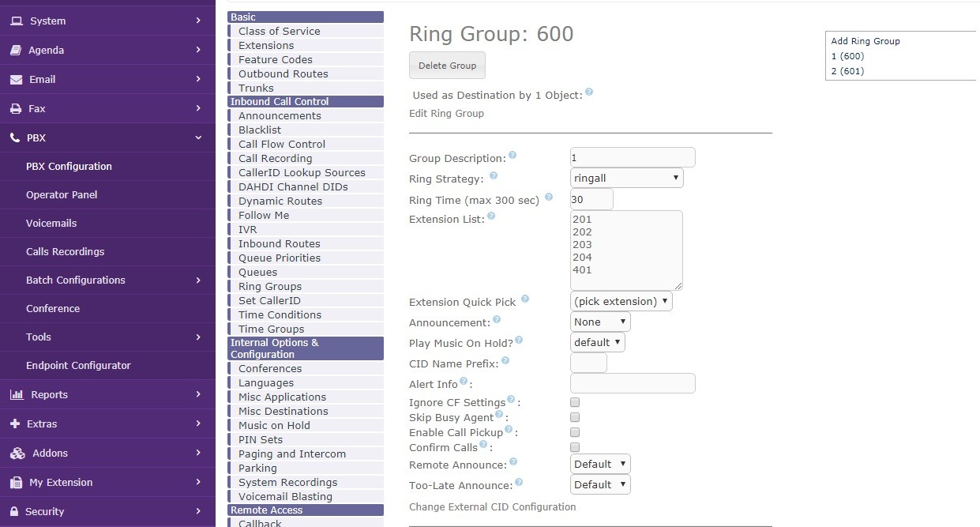This screenshot has height=527, width=980.
Task: Click the My Extension icon
Action: coord(15,482)
